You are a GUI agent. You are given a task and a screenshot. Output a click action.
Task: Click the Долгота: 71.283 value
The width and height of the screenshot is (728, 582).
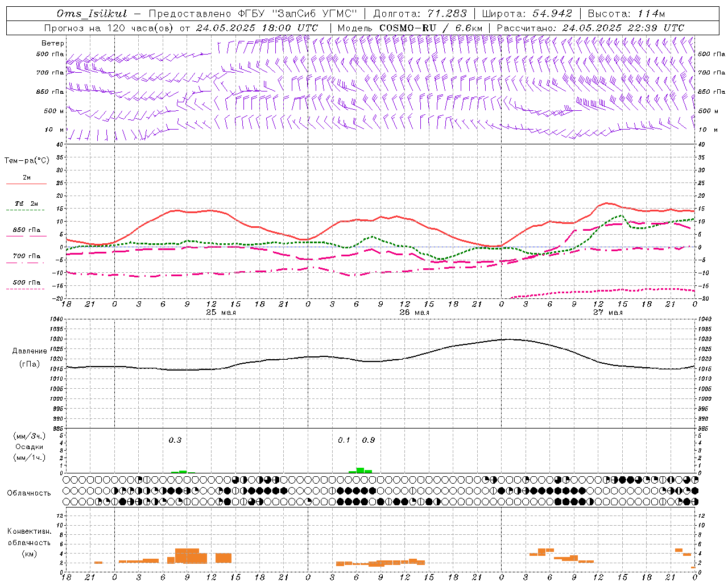click(420, 14)
